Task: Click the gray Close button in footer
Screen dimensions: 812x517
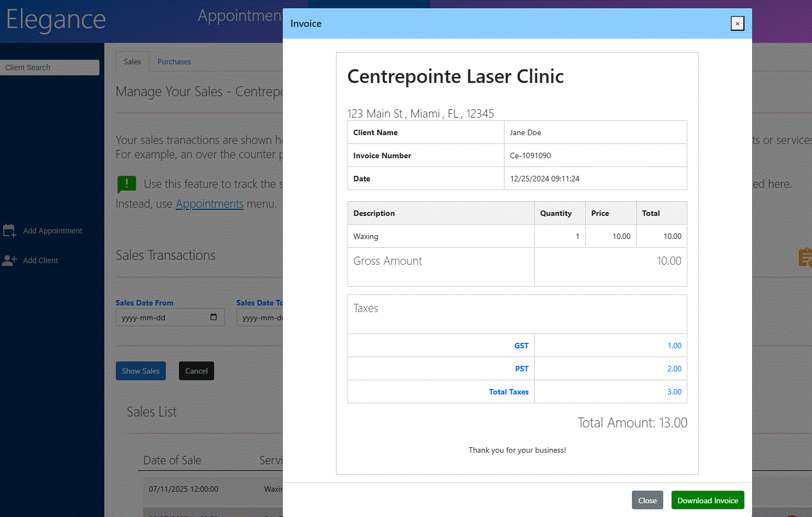Action: click(x=647, y=501)
